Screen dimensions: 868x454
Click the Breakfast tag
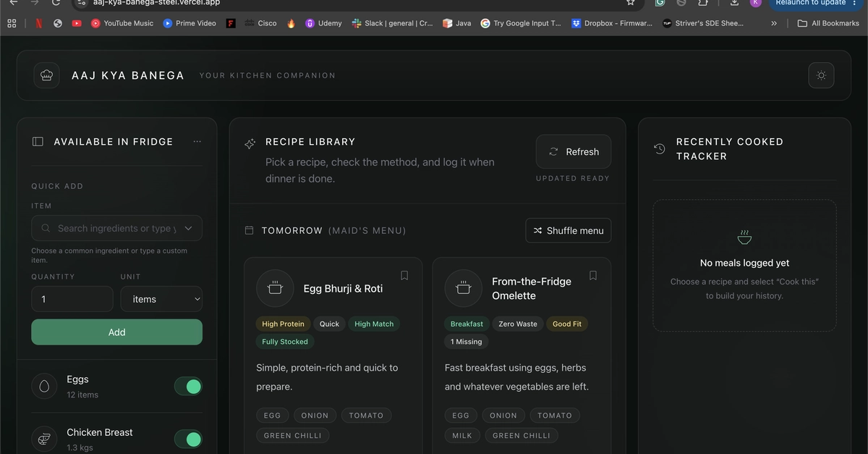[x=467, y=324]
